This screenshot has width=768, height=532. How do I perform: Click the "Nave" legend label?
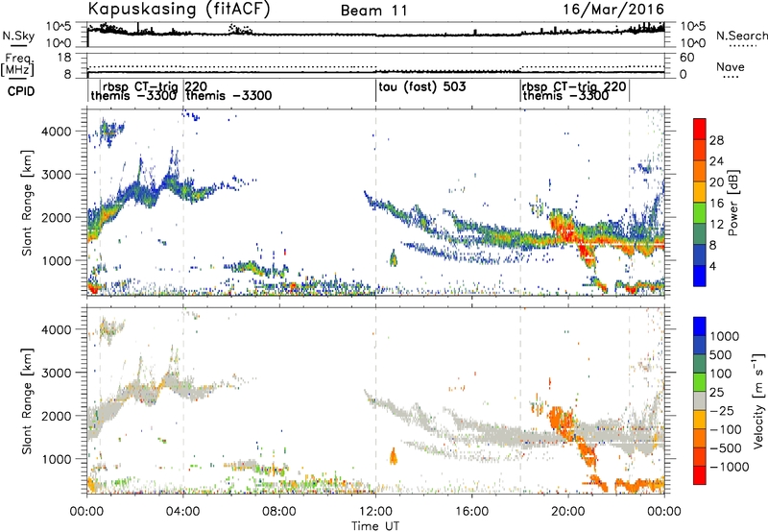[x=731, y=66]
